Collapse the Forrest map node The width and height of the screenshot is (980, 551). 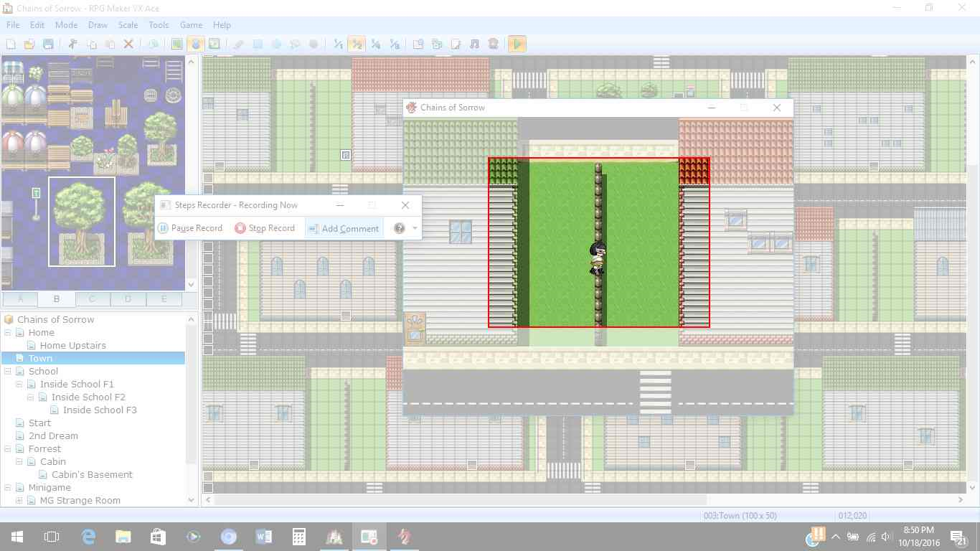tap(8, 449)
